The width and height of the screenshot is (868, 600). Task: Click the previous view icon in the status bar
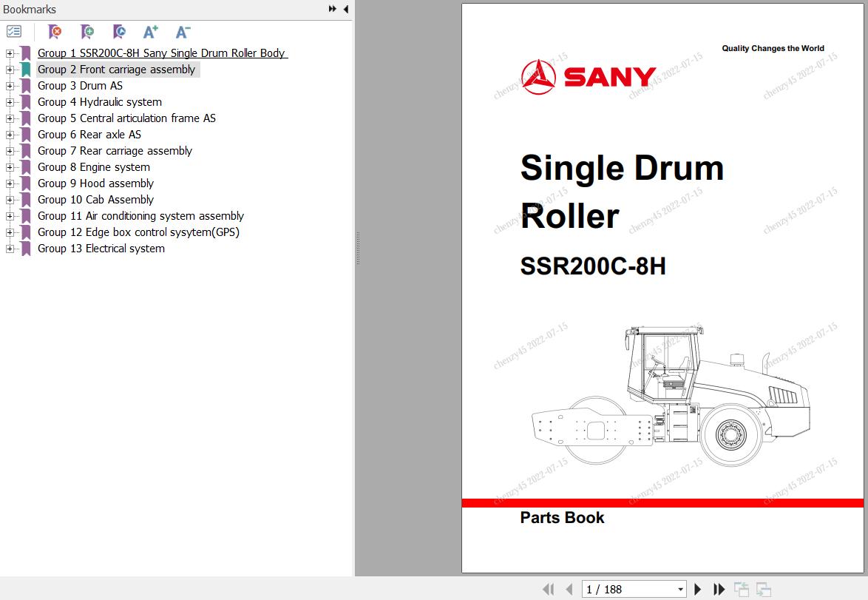[x=742, y=590]
